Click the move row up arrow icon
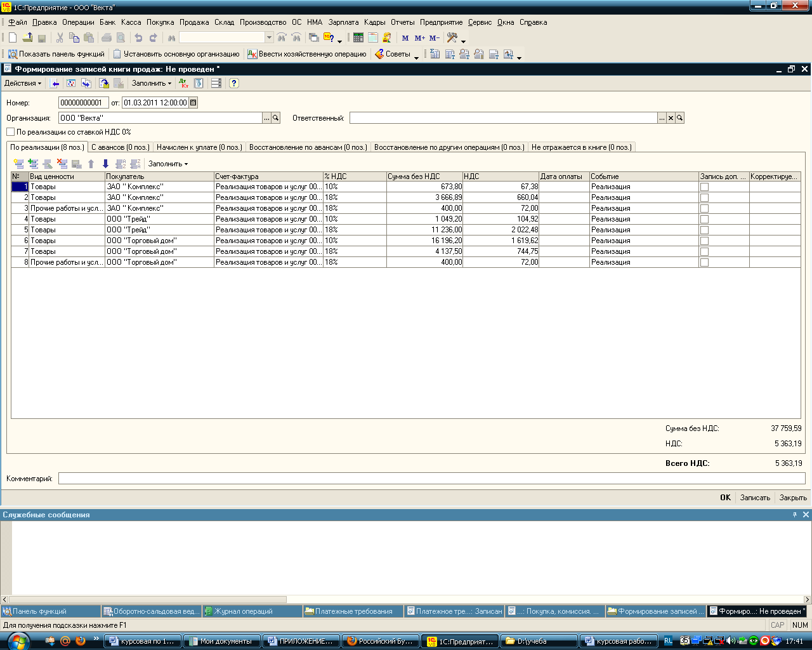The height and width of the screenshot is (650, 812). click(91, 164)
